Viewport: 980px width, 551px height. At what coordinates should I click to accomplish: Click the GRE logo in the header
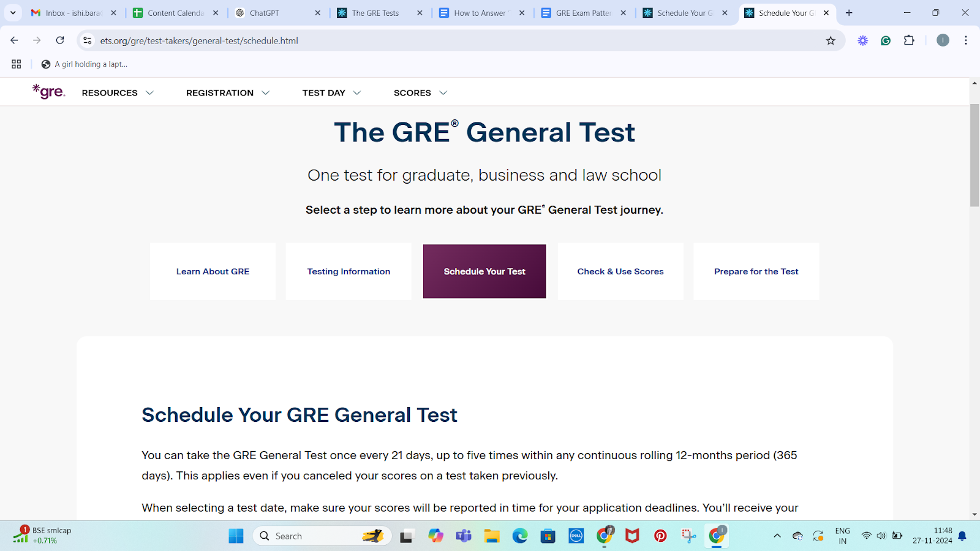pos(48,92)
